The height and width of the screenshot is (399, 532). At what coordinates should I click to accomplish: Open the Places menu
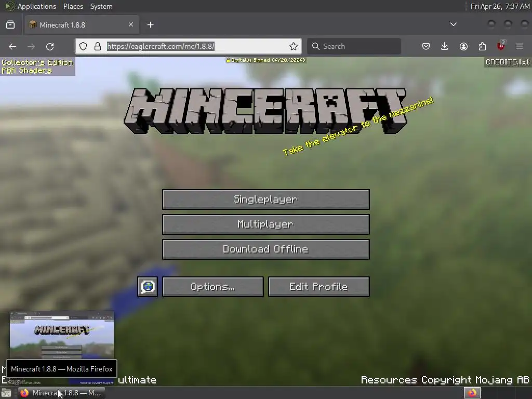pyautogui.click(x=73, y=6)
